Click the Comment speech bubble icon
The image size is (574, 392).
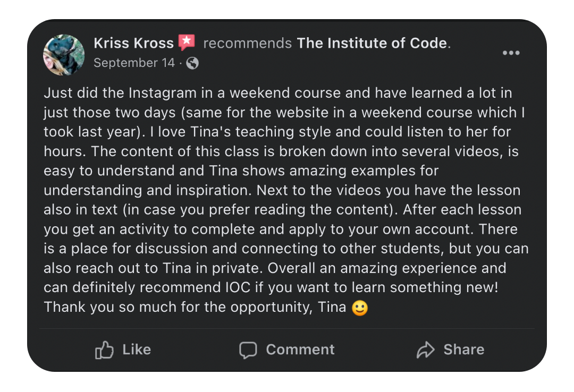coord(248,350)
